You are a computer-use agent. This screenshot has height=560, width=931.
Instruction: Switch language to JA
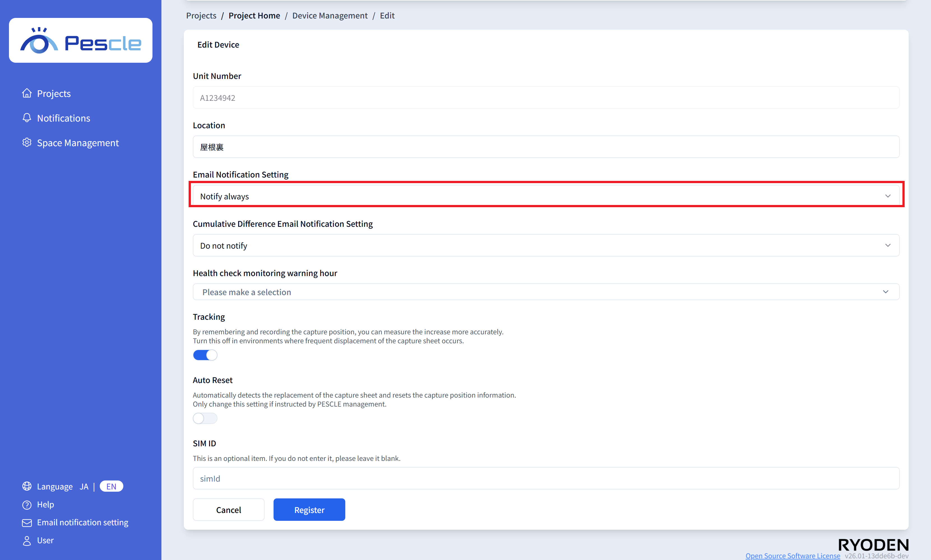click(84, 486)
